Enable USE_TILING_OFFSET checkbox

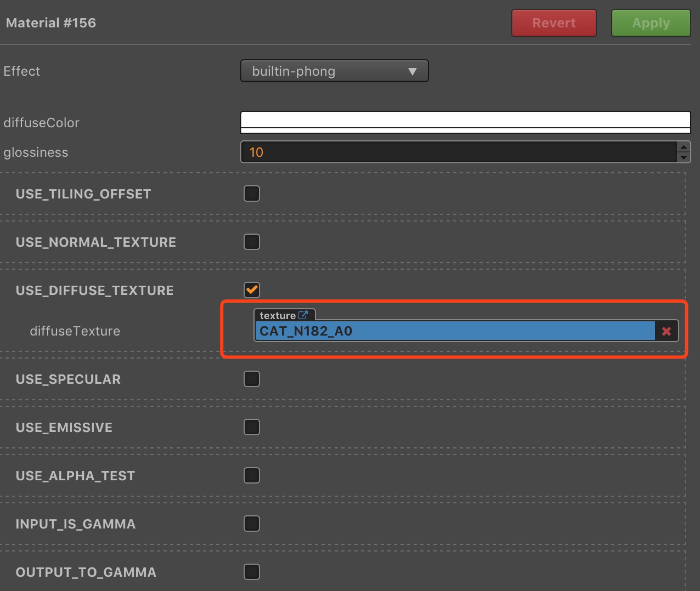click(252, 194)
